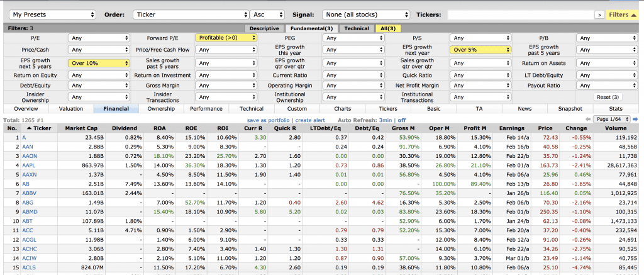Viewport: 644px width, 275px height.
Task: Open the Snapshot view tab
Action: (570, 108)
